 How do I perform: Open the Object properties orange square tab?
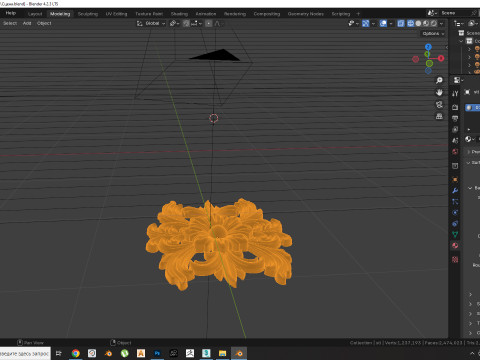pos(455,179)
